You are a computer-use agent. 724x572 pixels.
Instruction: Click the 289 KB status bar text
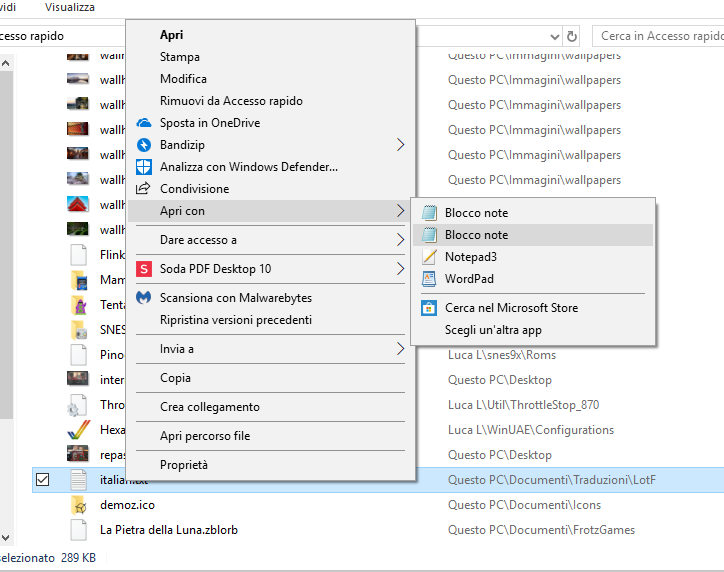coord(78,558)
